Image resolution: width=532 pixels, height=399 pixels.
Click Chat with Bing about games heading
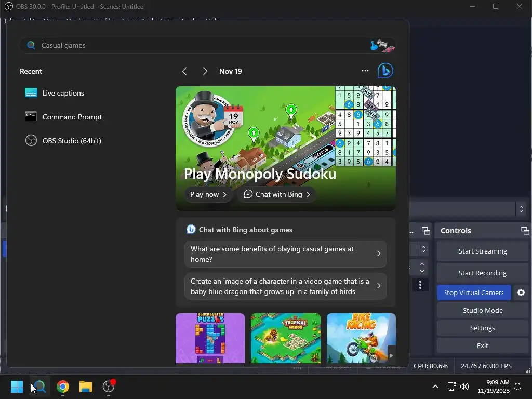pos(245,230)
